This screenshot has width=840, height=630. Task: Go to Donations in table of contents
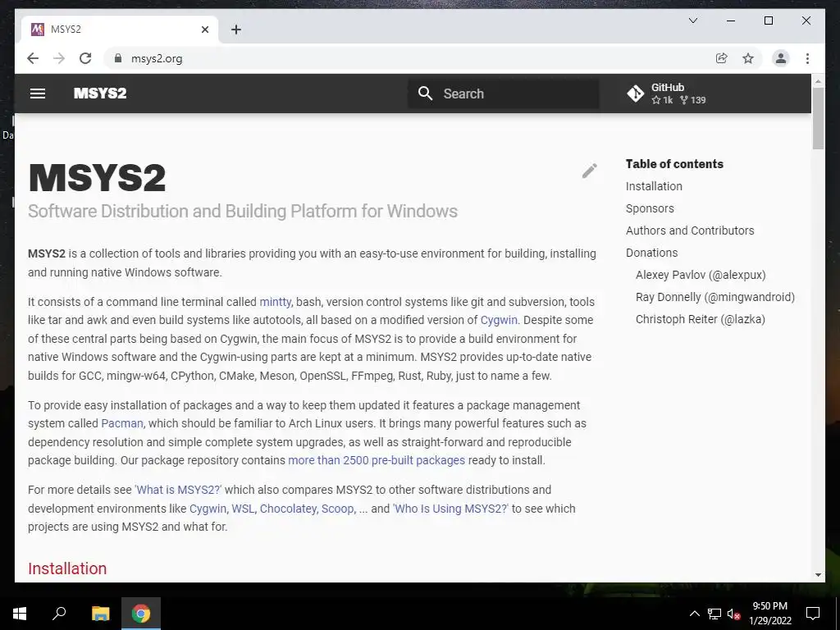point(651,253)
